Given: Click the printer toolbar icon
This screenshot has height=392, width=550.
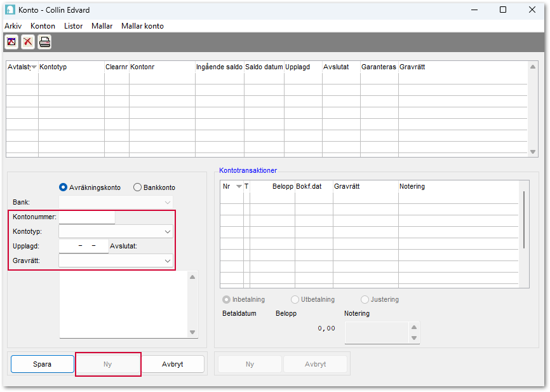Looking at the screenshot, I should [44, 42].
